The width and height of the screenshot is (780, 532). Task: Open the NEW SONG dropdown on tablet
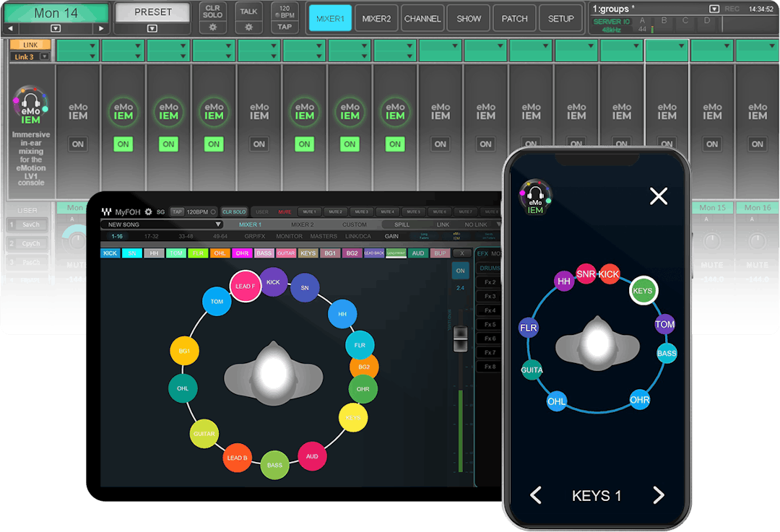click(218, 224)
